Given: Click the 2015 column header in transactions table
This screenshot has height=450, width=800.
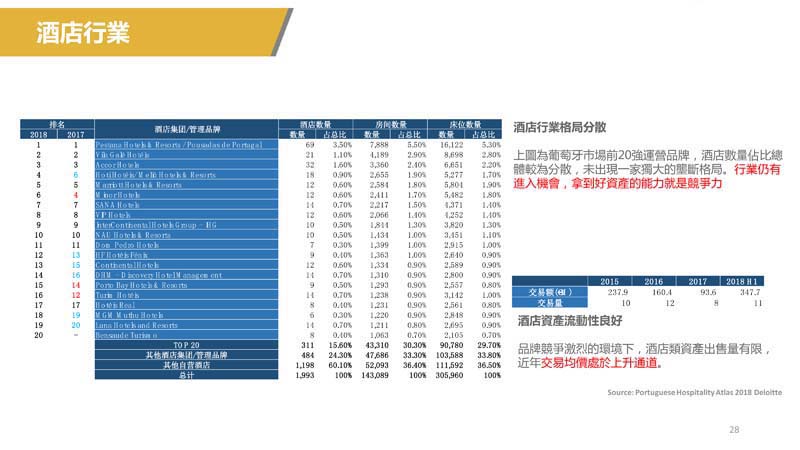Looking at the screenshot, I should tap(609, 282).
